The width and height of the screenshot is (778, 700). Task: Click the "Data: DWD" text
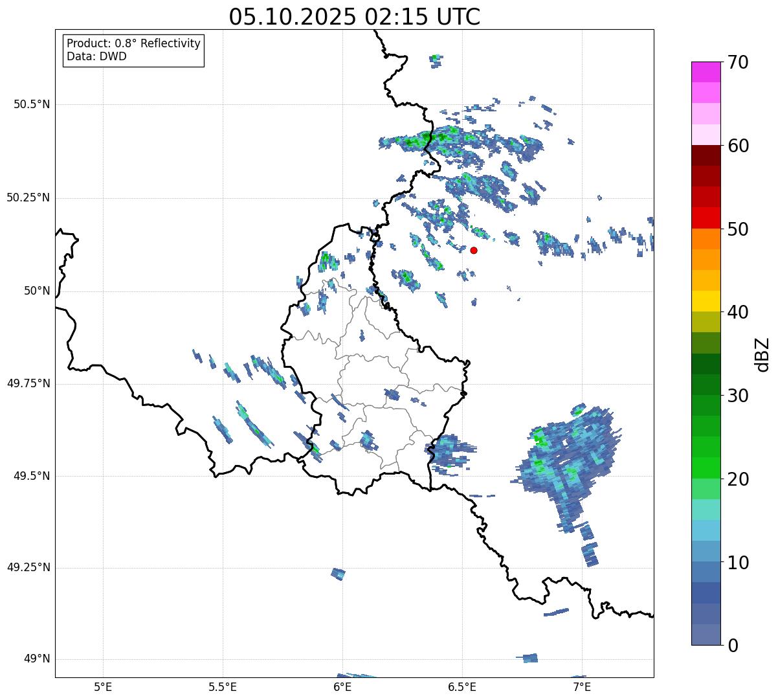tap(96, 56)
